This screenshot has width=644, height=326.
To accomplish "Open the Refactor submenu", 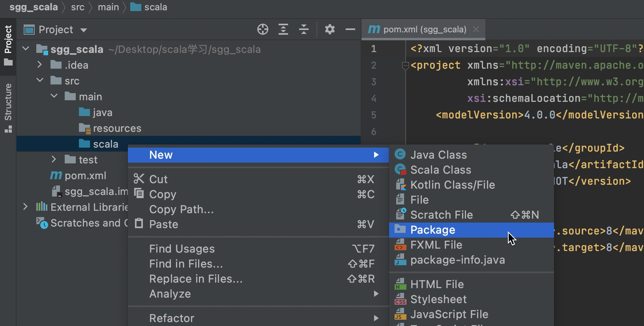I will (258, 318).
